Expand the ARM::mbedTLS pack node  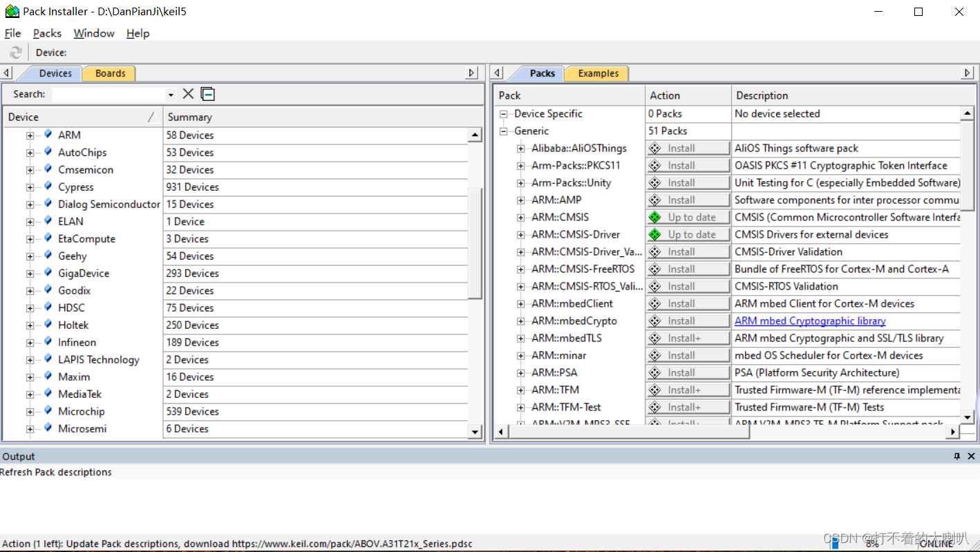(521, 339)
